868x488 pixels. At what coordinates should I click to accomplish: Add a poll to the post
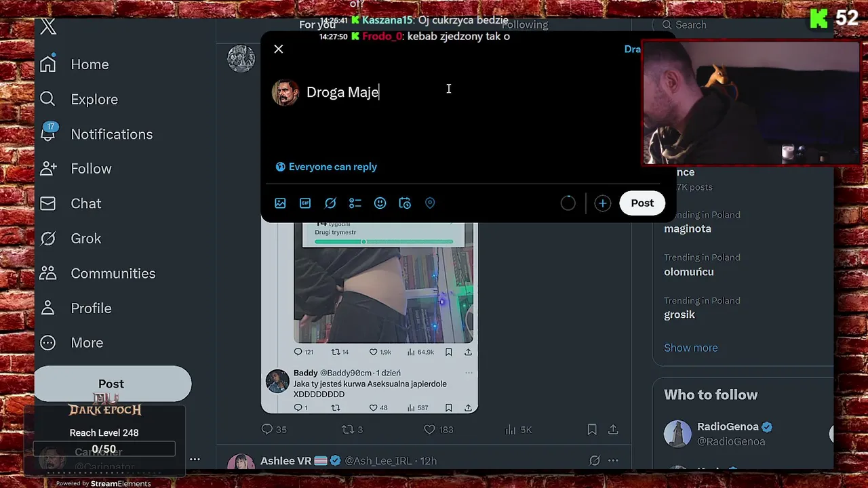tap(355, 203)
